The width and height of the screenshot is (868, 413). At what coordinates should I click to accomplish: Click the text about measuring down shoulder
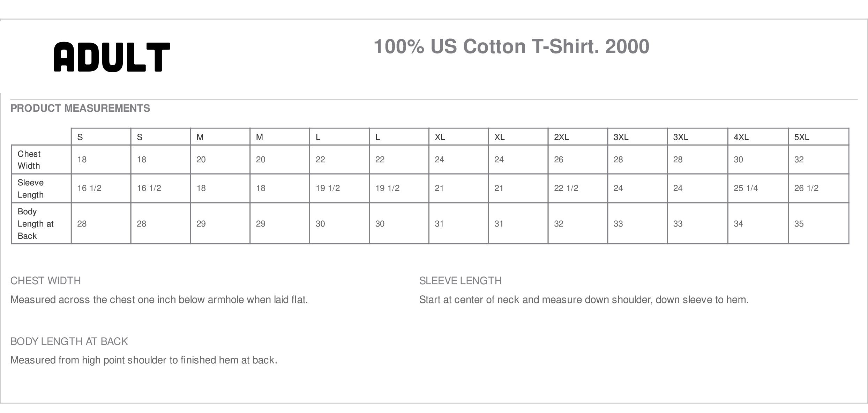click(584, 300)
